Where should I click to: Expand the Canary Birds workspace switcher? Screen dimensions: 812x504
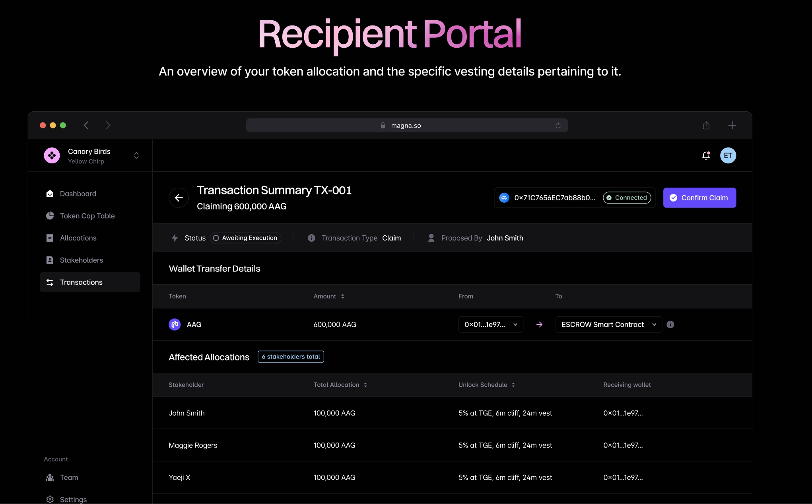point(136,155)
